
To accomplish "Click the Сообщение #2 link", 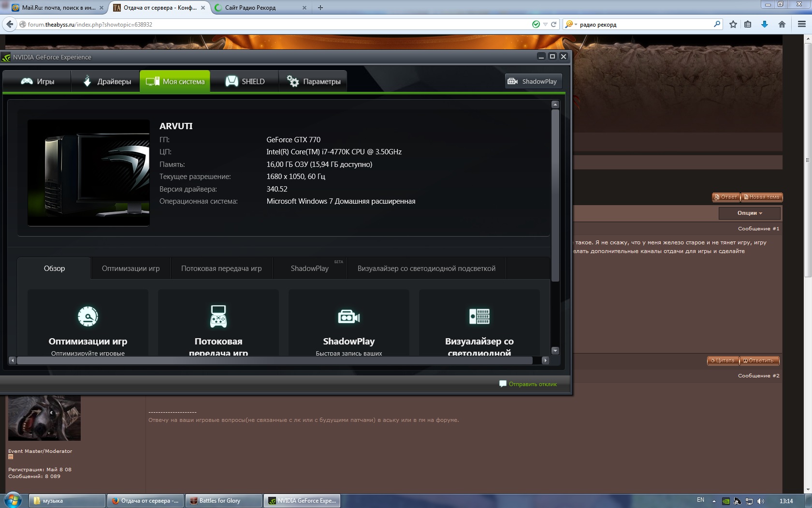I will 758,375.
